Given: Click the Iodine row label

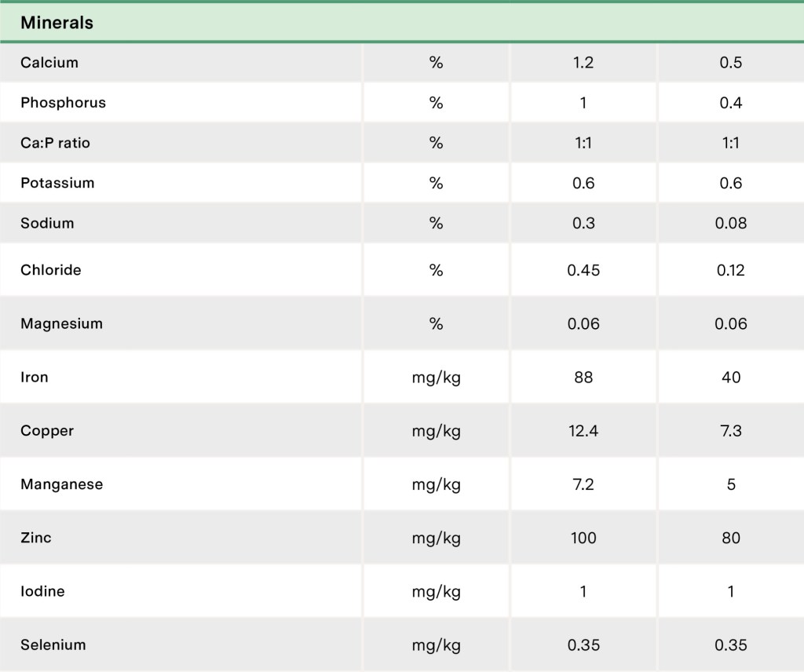Looking at the screenshot, I should [42, 591].
